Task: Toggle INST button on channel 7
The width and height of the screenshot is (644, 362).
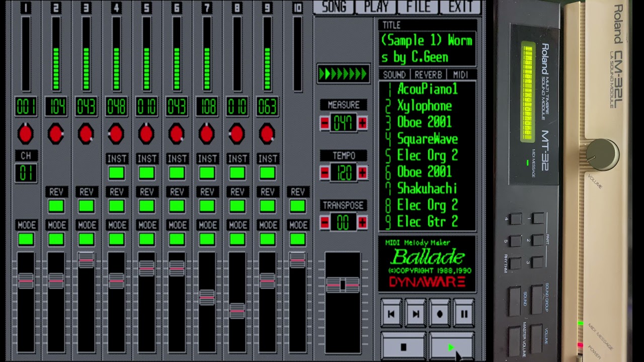Action: [x=207, y=173]
